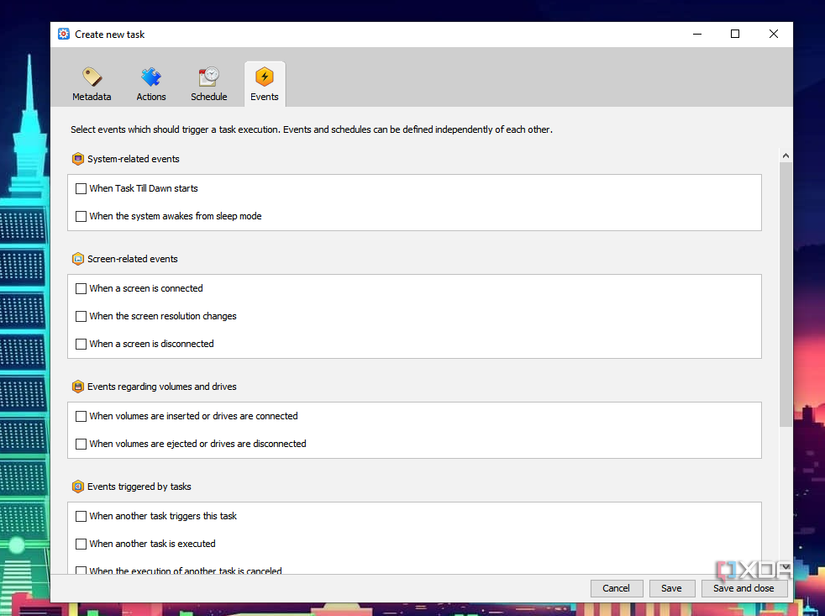Check 'When volumes are ejected or drives disconnected'

pyautogui.click(x=81, y=444)
